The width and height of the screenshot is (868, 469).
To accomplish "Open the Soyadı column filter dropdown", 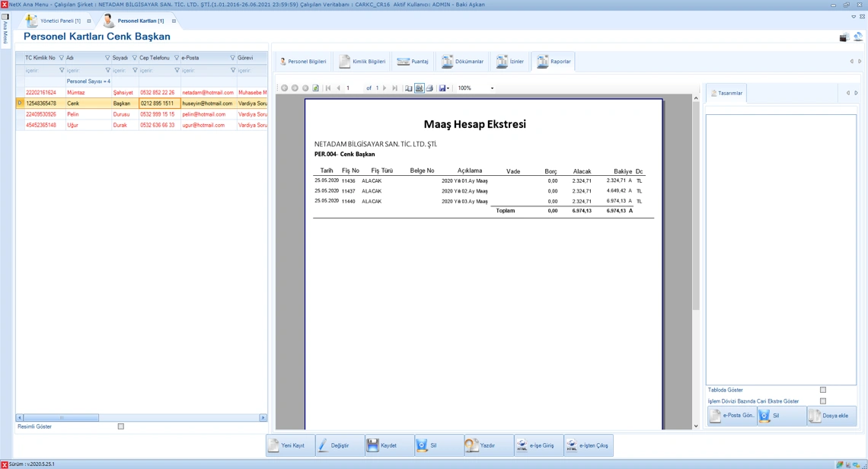I will (135, 58).
